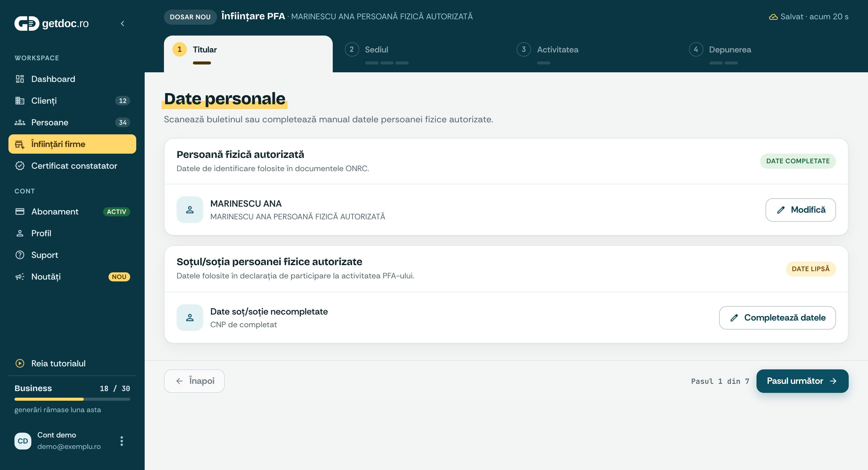Proceed with the Pasul următor button
This screenshot has width=868, height=470.
tap(802, 381)
